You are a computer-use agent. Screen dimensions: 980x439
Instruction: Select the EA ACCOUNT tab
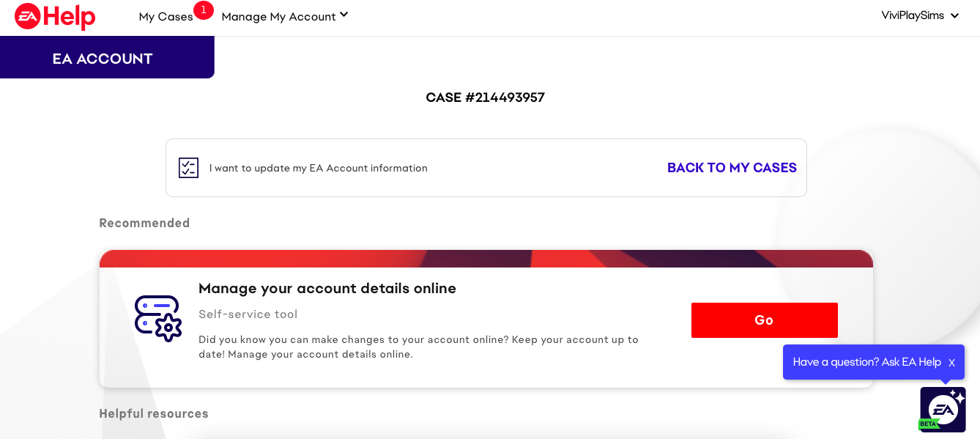[x=103, y=59]
